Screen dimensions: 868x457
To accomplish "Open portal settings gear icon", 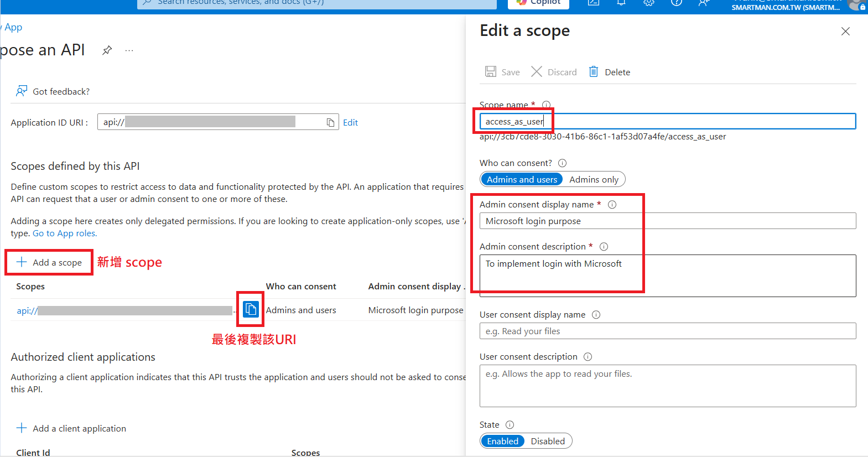I will pyautogui.click(x=649, y=2).
